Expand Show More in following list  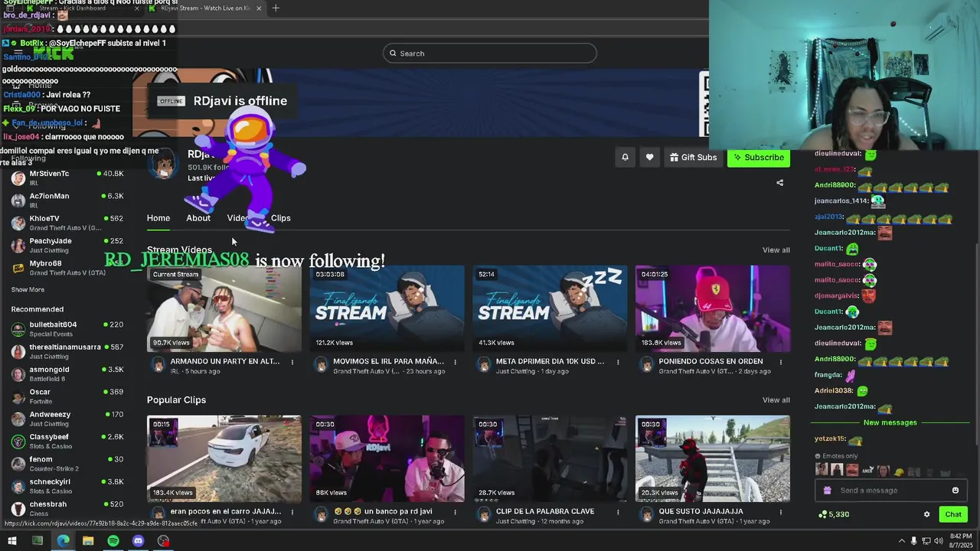28,290
